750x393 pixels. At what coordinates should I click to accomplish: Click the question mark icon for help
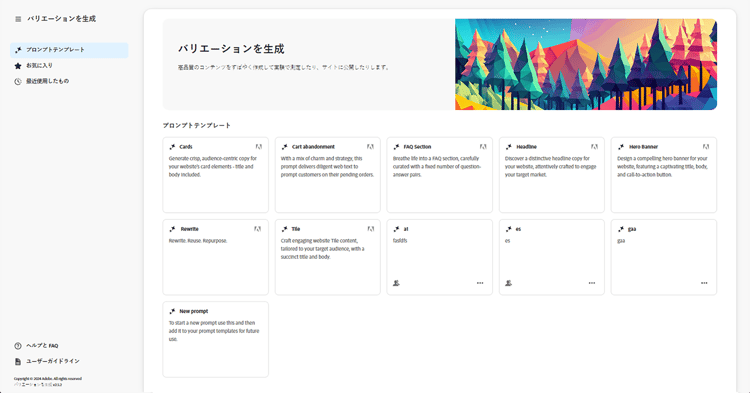[18, 346]
